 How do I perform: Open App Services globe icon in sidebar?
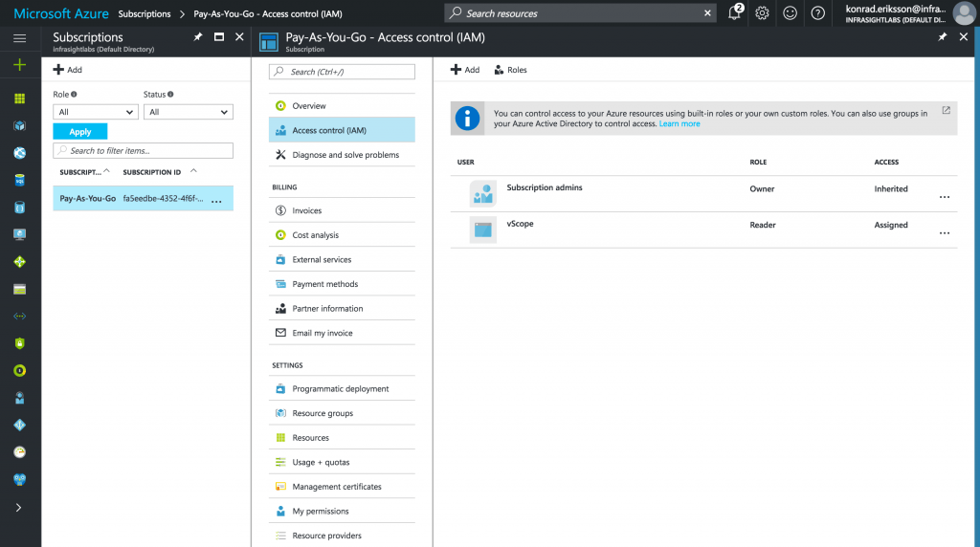(19, 153)
